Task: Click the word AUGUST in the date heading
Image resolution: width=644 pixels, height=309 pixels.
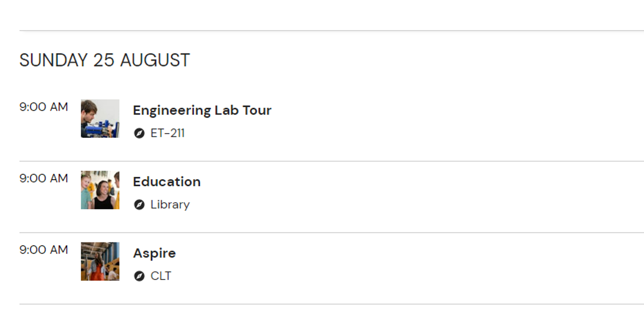Action: (155, 60)
